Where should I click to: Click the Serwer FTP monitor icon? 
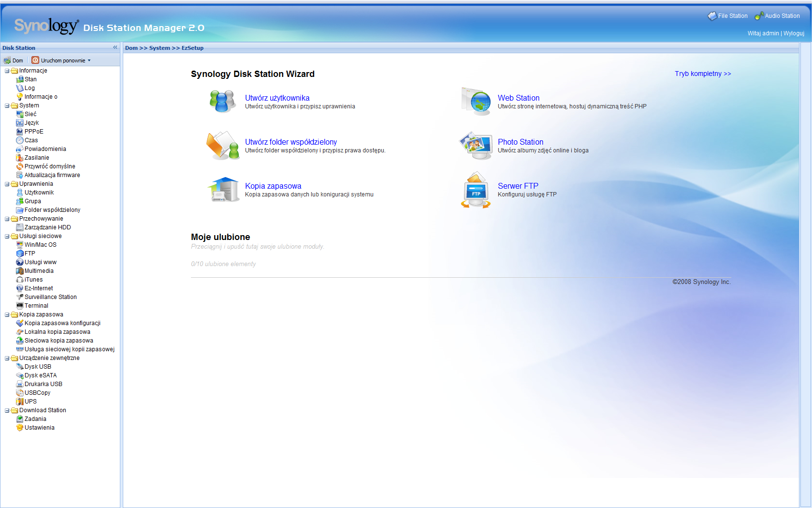(476, 190)
